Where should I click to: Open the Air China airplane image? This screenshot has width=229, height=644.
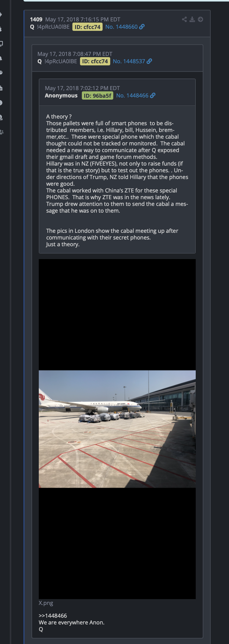pyautogui.click(x=117, y=429)
